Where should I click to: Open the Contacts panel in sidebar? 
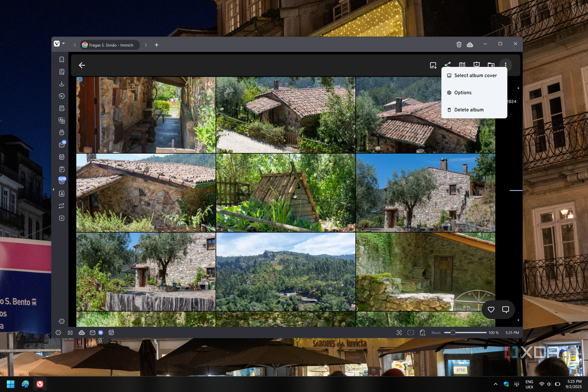[x=61, y=194]
